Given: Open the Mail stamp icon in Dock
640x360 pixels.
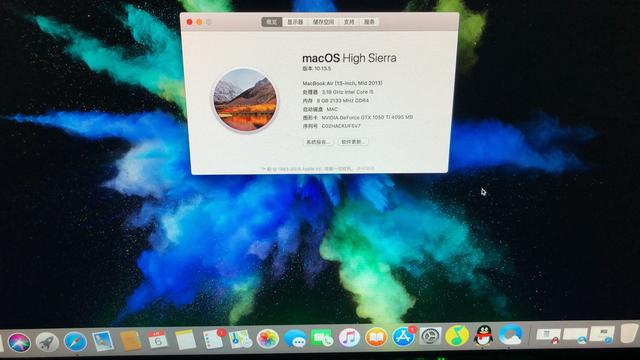Looking at the screenshot, I should click(103, 341).
